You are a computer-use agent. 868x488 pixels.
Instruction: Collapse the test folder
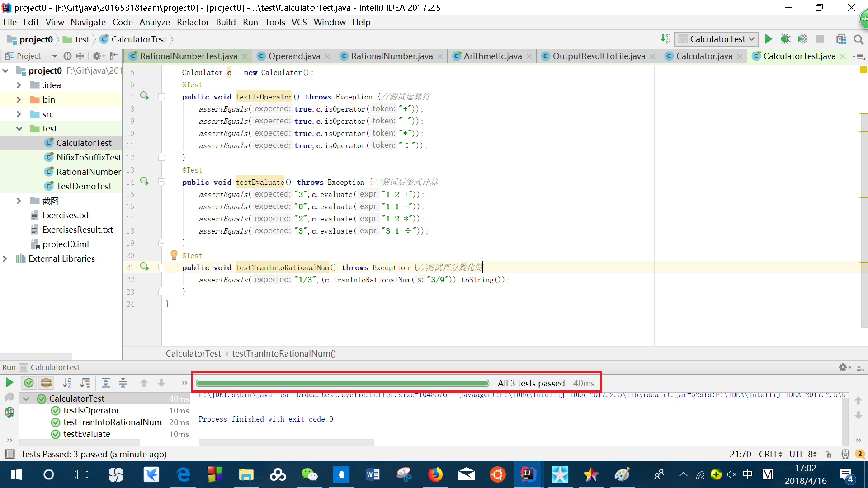coord(19,128)
